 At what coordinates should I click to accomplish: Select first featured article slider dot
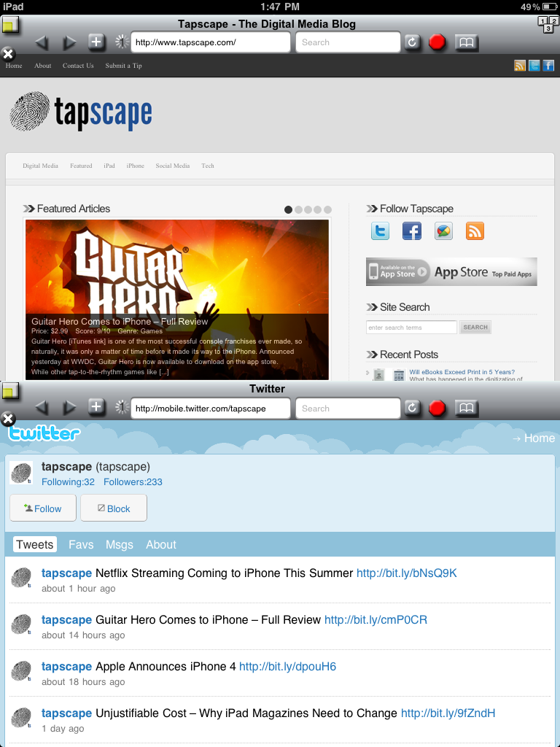click(288, 209)
